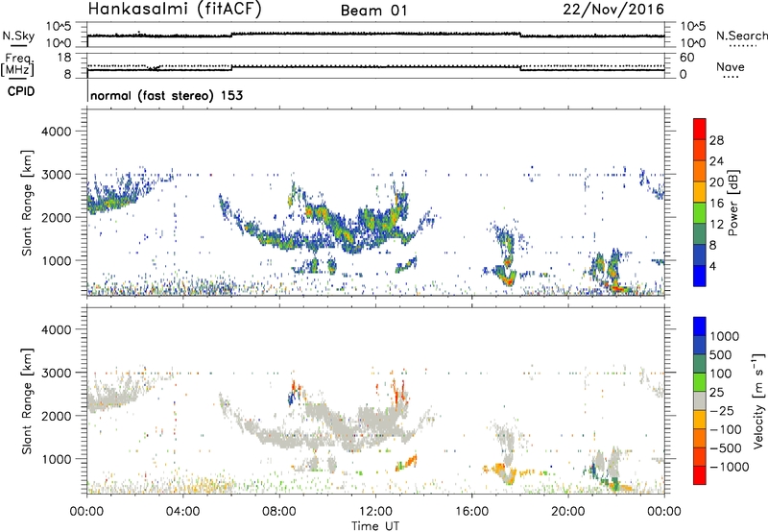Click the vertical CPID marker line at 00:00
The height and width of the screenshot is (532, 768).
(x=87, y=92)
